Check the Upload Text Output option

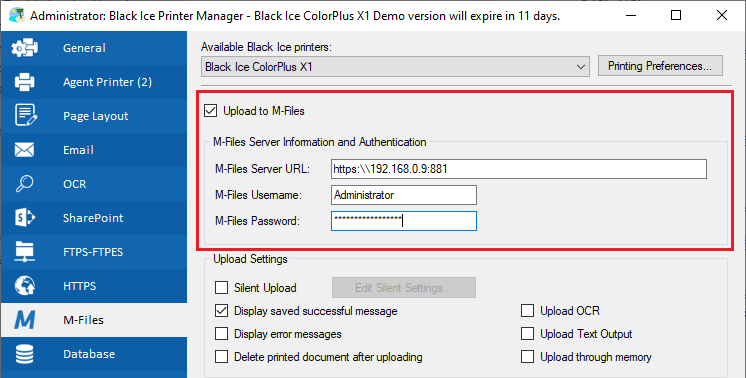[x=527, y=334]
